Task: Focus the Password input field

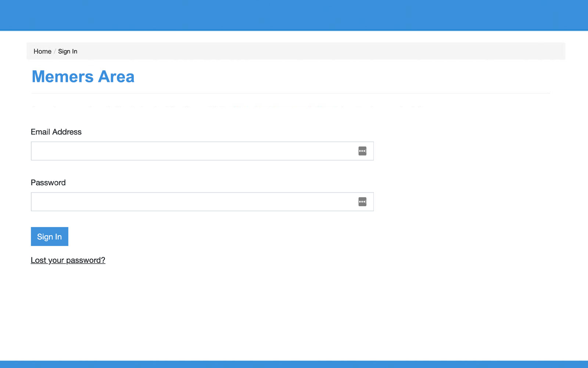Action: 184,201
